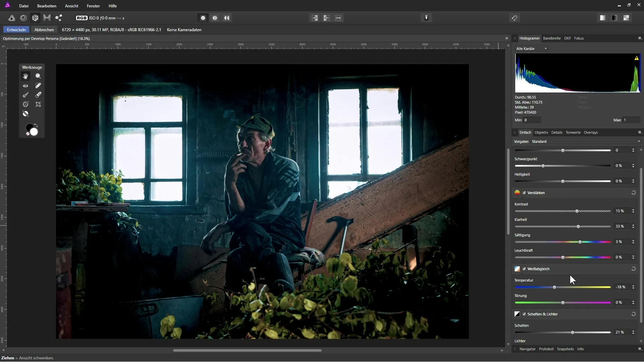Choose the split view mode icon
The image size is (644, 362).
215,18
